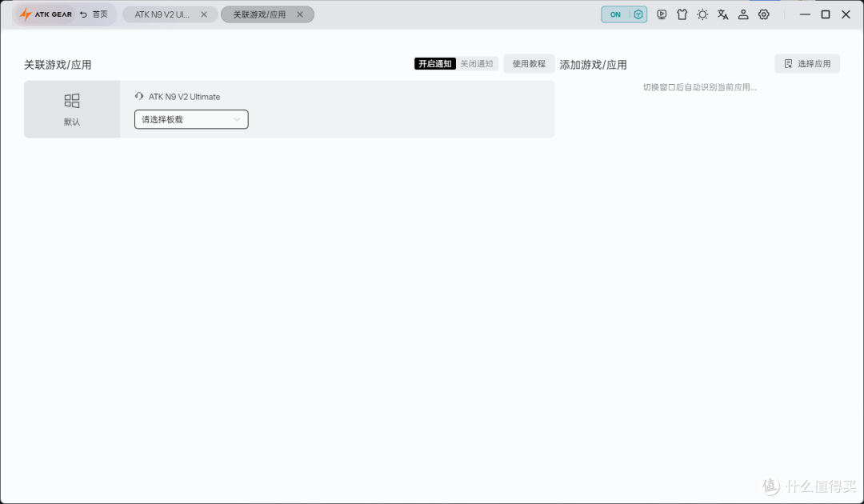
Task: Click the ATK N9 V2 Ultimate device label
Action: click(x=184, y=97)
